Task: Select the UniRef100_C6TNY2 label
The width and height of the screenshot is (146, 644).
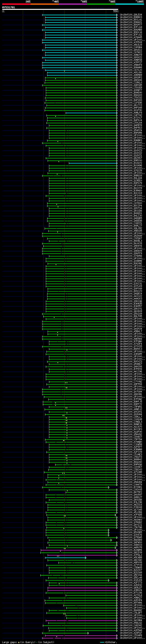Action: pyautogui.click(x=131, y=52)
